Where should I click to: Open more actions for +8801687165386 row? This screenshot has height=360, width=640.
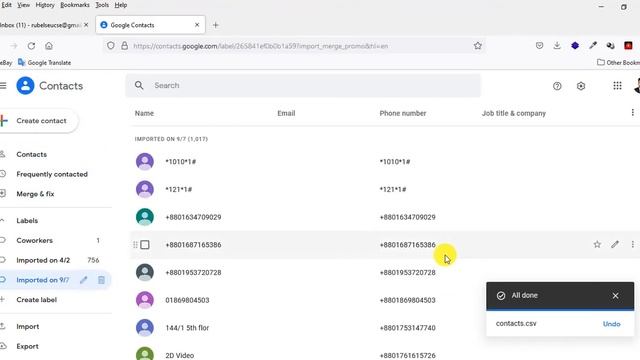tap(632, 244)
